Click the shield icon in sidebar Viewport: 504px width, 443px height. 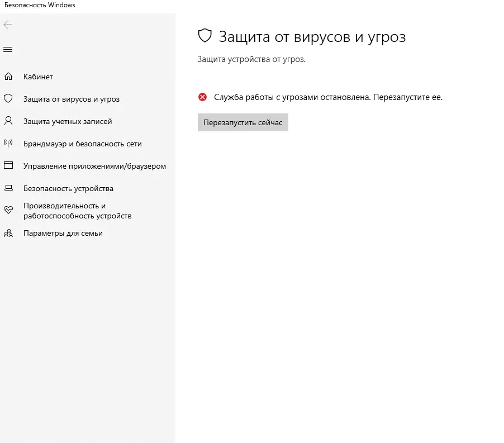click(8, 99)
